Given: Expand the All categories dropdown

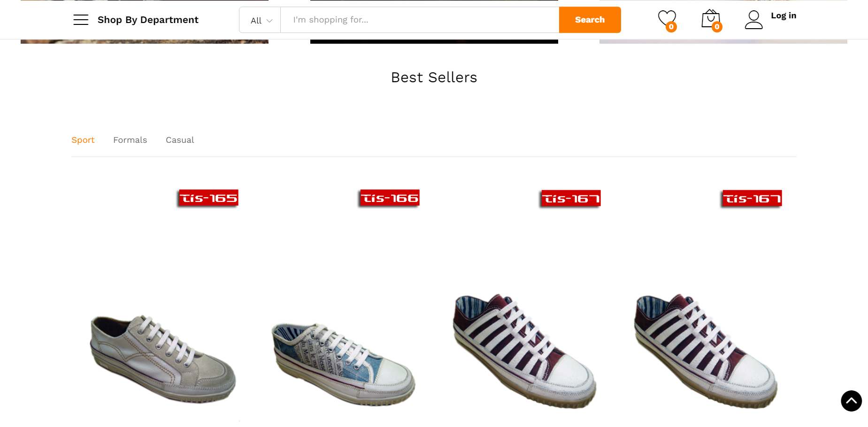Looking at the screenshot, I should pyautogui.click(x=261, y=20).
